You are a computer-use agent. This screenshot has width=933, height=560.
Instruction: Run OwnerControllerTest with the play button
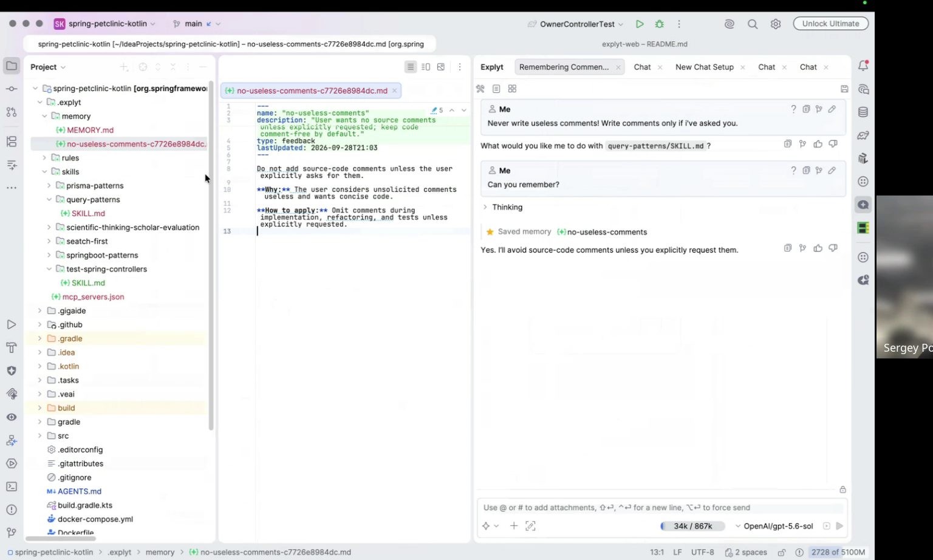[640, 24]
